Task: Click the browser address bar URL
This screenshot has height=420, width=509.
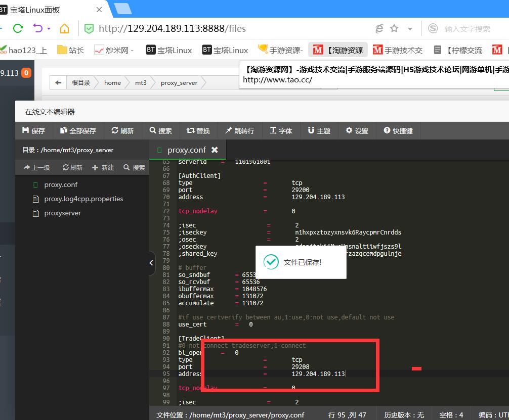Action: click(172, 29)
